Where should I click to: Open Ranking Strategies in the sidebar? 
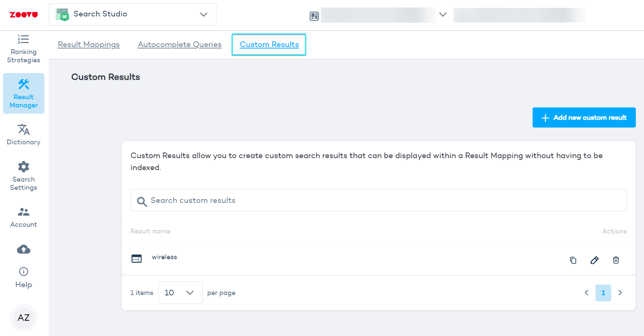coord(23,49)
